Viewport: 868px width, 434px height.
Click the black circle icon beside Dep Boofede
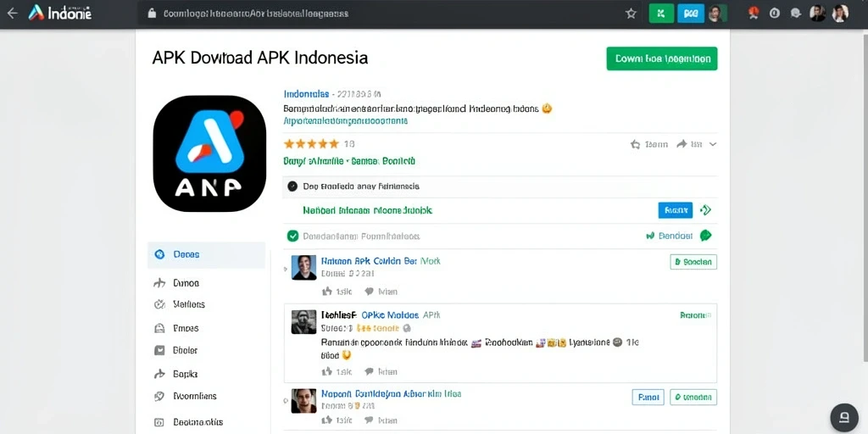coord(292,186)
